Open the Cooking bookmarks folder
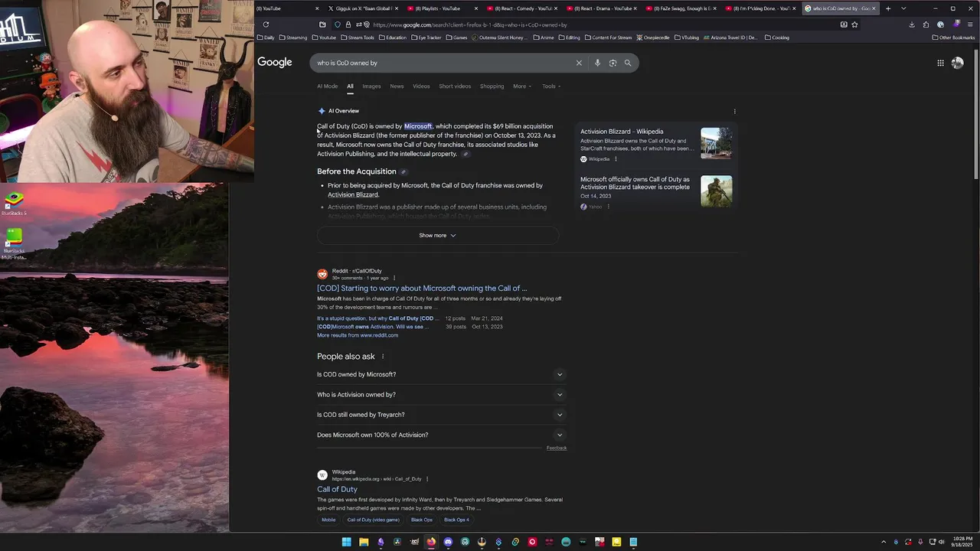This screenshot has height=551, width=980. point(777,37)
